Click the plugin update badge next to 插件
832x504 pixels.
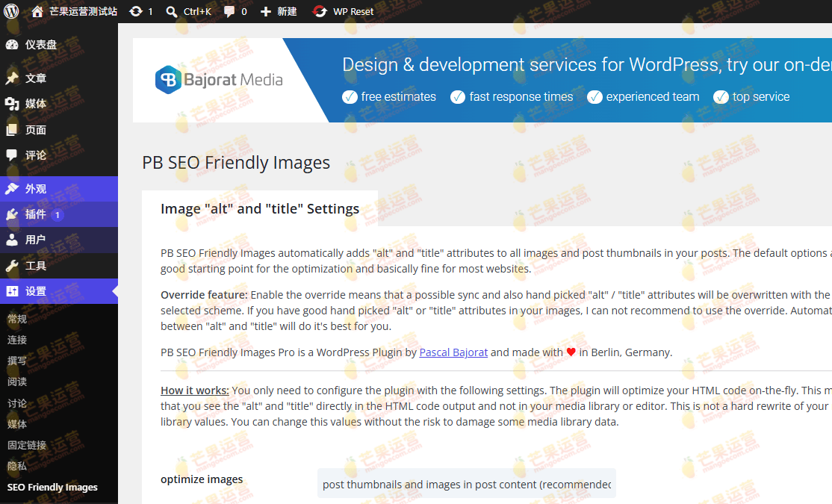[58, 215]
